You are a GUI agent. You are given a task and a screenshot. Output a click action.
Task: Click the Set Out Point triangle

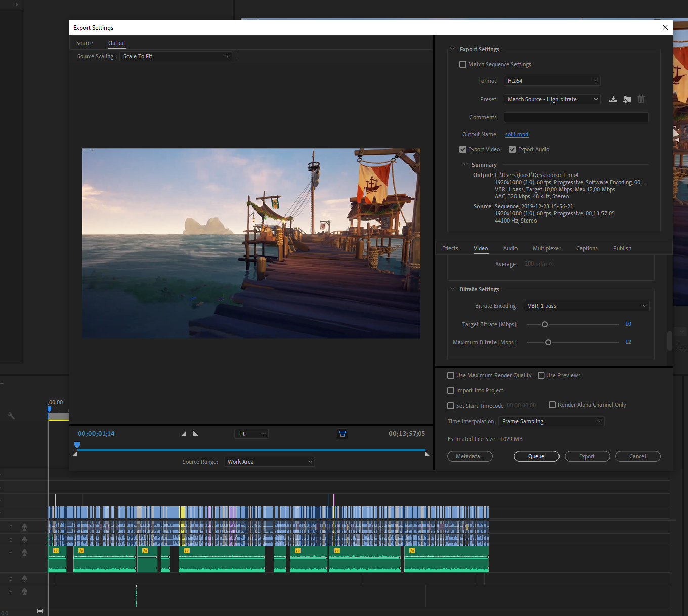[196, 434]
